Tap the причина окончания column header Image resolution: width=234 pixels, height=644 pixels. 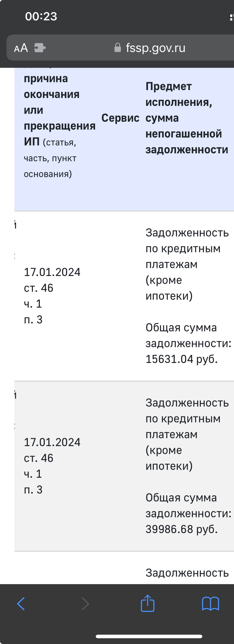[59, 126]
